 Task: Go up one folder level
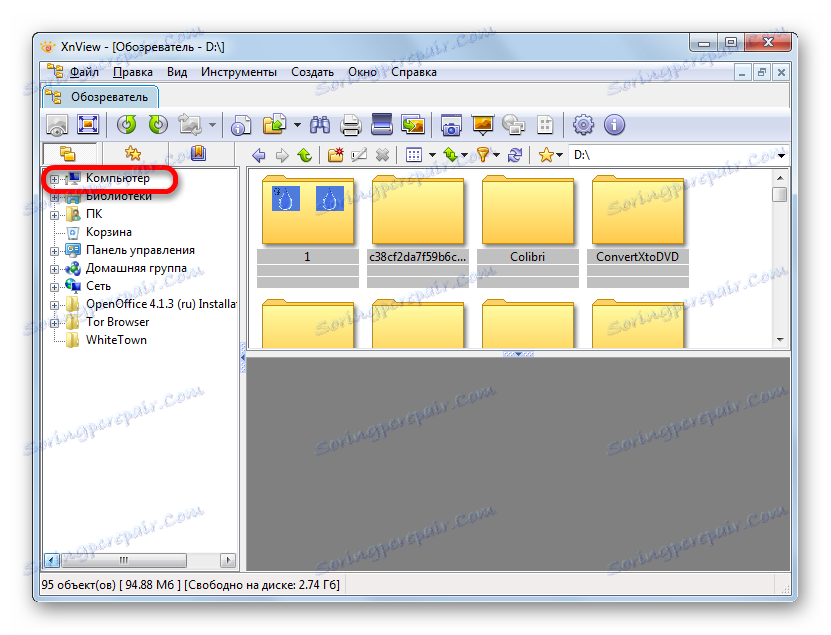pyautogui.click(x=305, y=155)
